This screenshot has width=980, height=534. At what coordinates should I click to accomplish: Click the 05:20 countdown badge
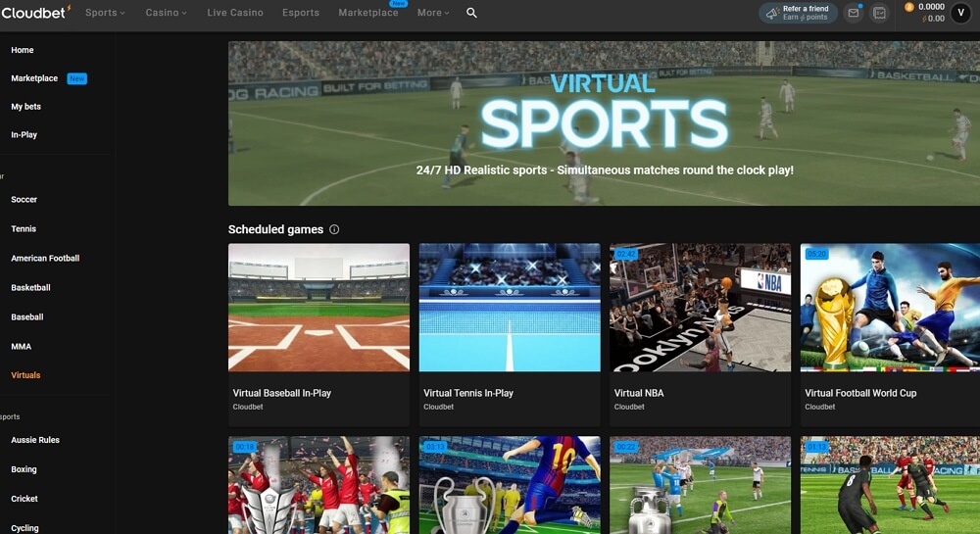817,254
